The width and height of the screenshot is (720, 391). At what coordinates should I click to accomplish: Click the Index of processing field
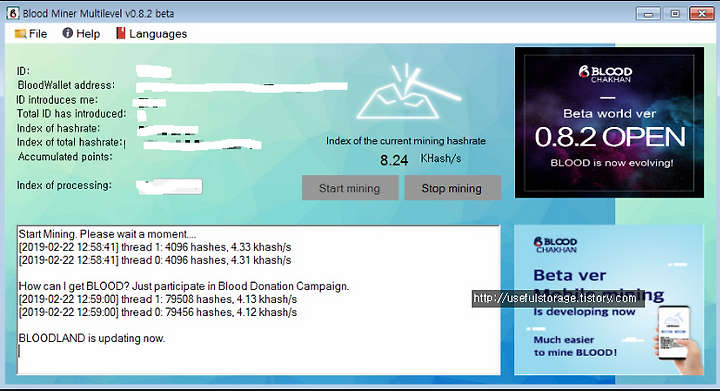pyautogui.click(x=169, y=186)
